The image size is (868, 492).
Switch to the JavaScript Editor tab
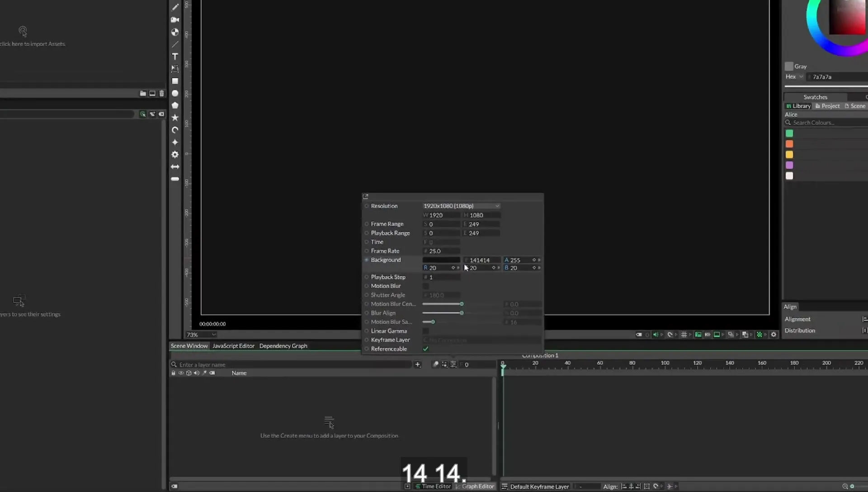[233, 346]
